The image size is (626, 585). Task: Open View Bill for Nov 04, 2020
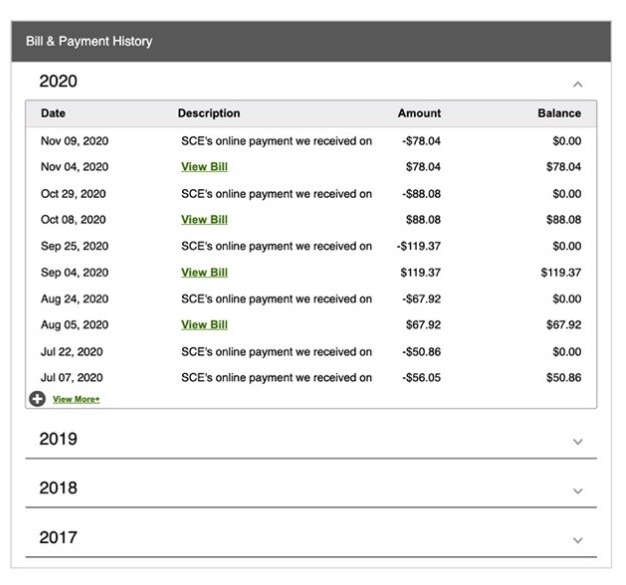[204, 167]
